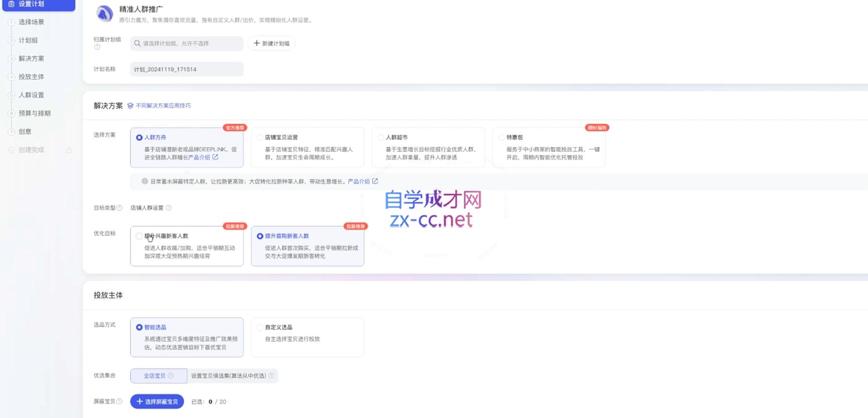Viewport: 868px width, 418px height.
Task: Open 产品介绍 link in the tip bar
Action: click(x=359, y=181)
